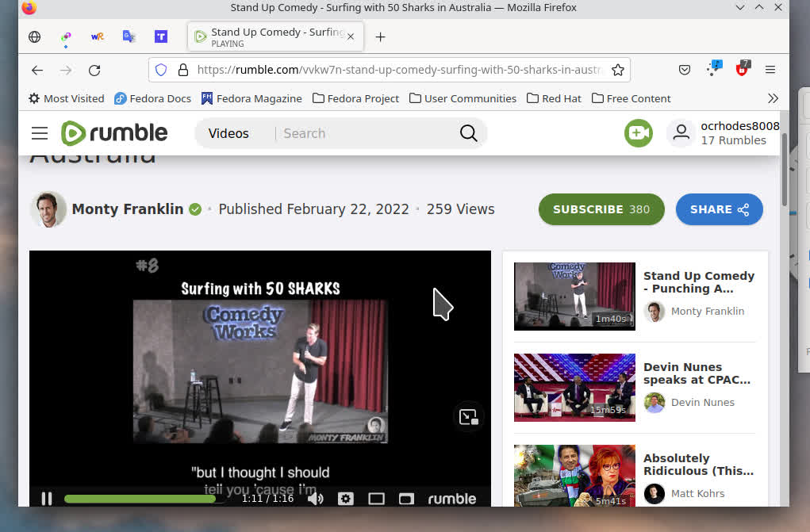
Task: Open Stand Up Comedy Punching thumbnail
Action: coord(574,297)
